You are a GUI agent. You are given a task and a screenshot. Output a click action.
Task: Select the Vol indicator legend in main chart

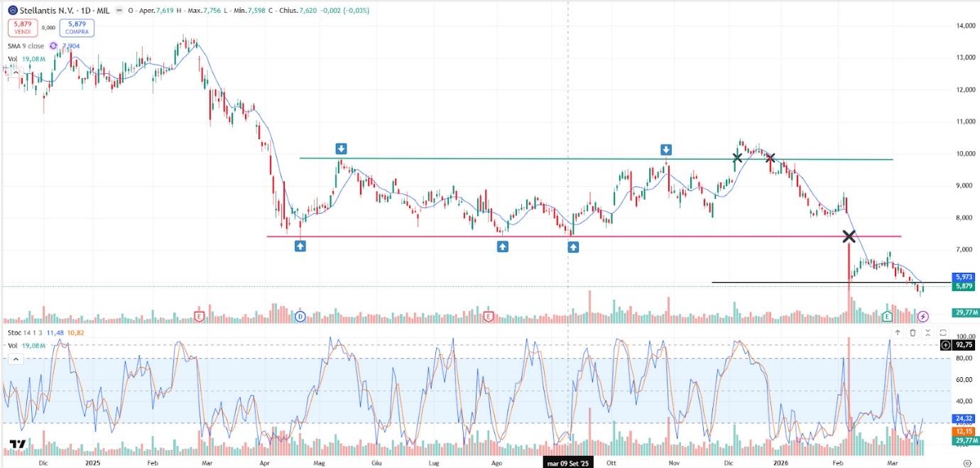tap(13, 59)
